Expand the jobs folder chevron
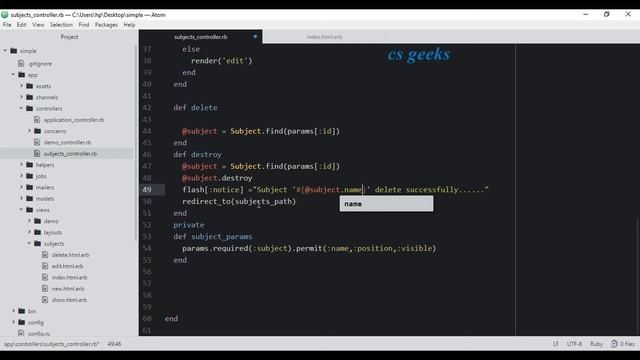640x360 pixels. click(22, 176)
